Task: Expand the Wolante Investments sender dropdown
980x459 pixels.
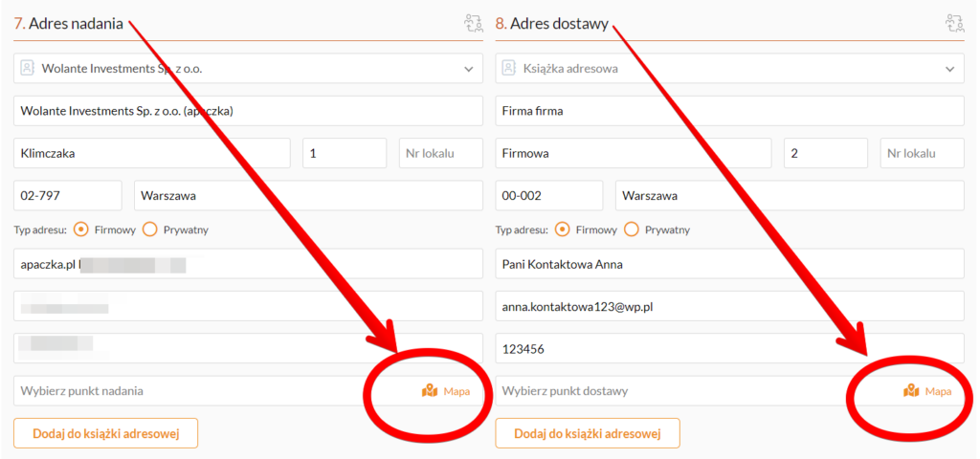Action: tap(468, 69)
